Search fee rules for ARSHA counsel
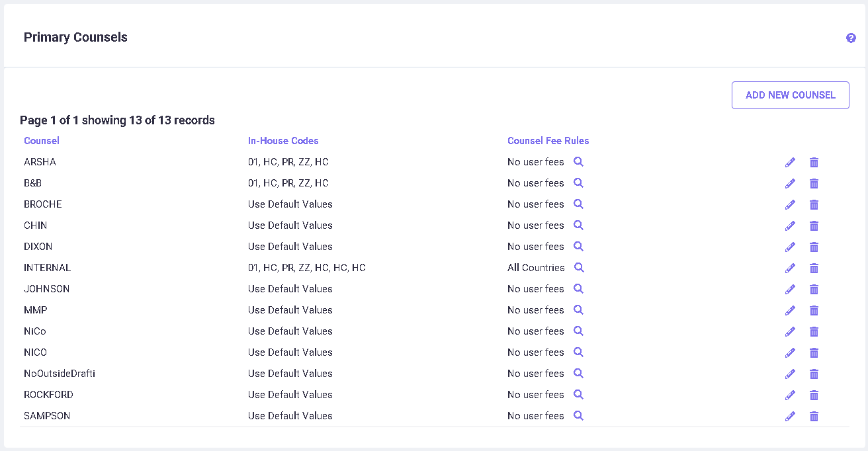The image size is (868, 451). coord(578,162)
